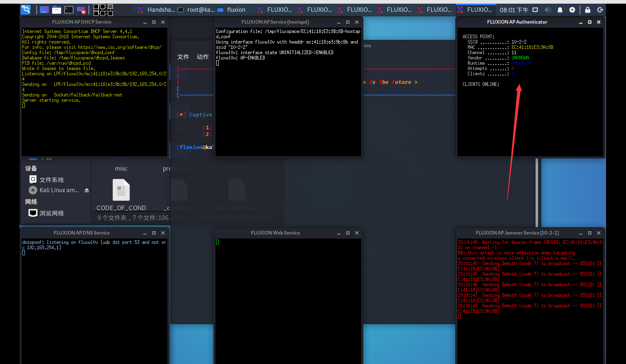Viewport: 626px width, 364px height.
Task: Open the display tray icon beside clock
Action: pyautogui.click(x=535, y=10)
